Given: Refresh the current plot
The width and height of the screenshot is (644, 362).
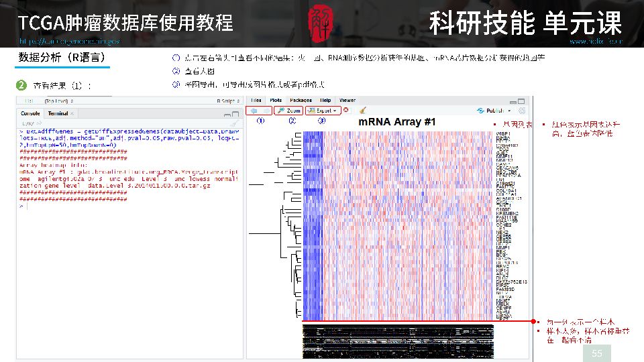Looking at the screenshot, I should pos(522,111).
